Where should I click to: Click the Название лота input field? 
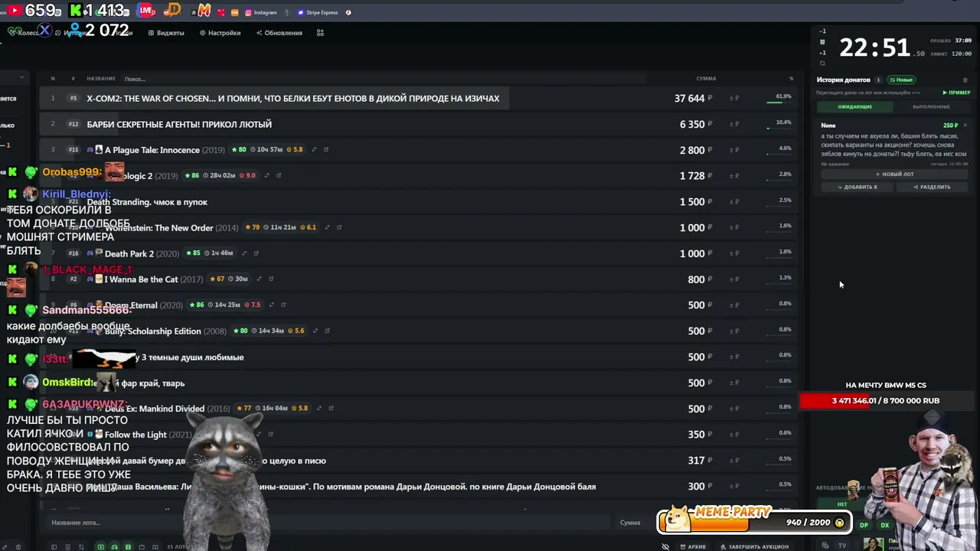(329, 523)
